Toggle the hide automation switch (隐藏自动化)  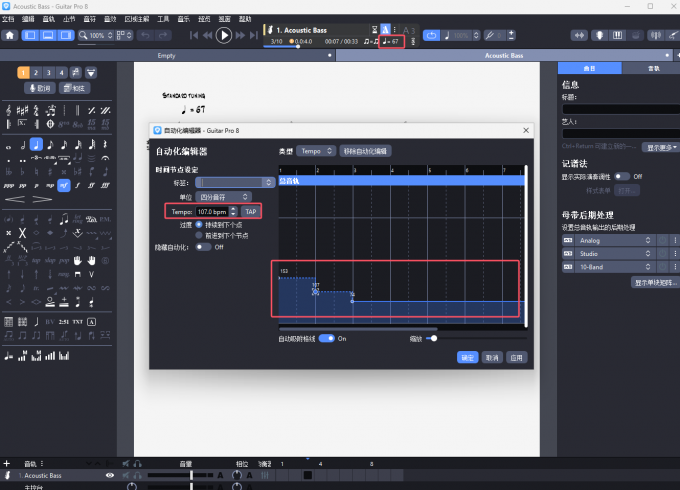click(x=204, y=246)
